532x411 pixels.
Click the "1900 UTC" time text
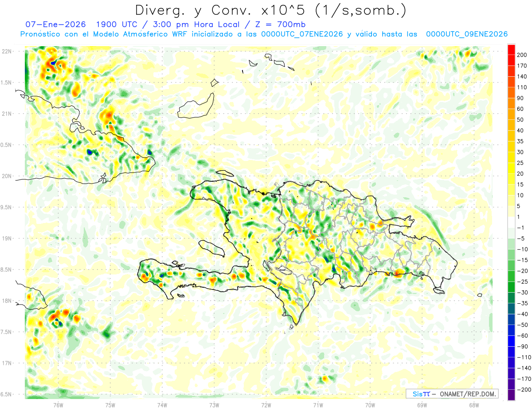pyautogui.click(x=111, y=24)
